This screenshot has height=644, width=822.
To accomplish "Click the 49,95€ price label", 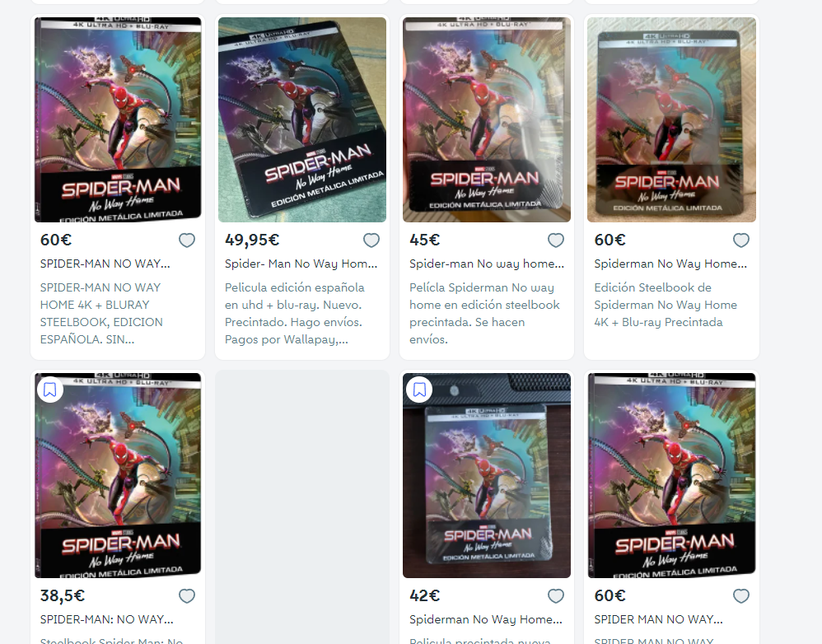I will (252, 240).
